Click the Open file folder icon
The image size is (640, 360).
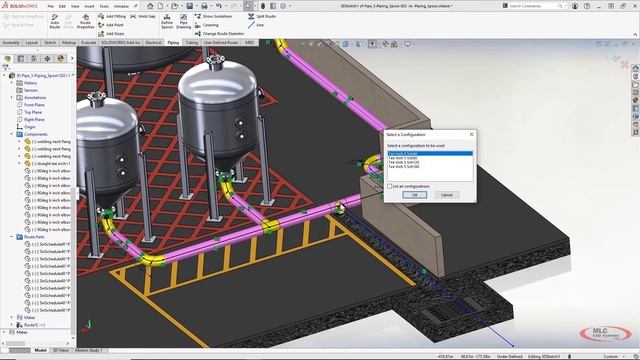175,6
